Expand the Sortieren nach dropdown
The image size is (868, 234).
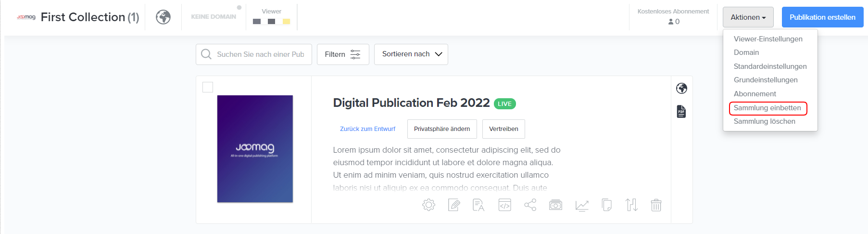click(411, 54)
